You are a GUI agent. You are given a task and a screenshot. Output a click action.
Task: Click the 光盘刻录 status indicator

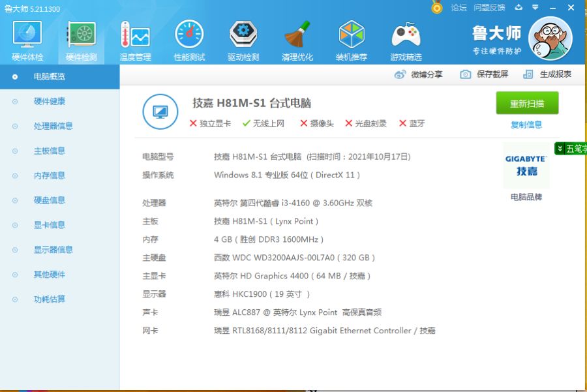366,123
